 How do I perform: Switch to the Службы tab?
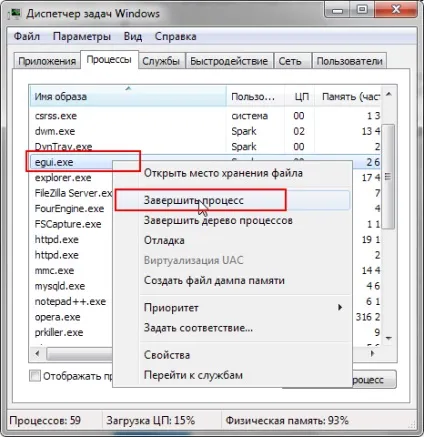click(x=161, y=61)
